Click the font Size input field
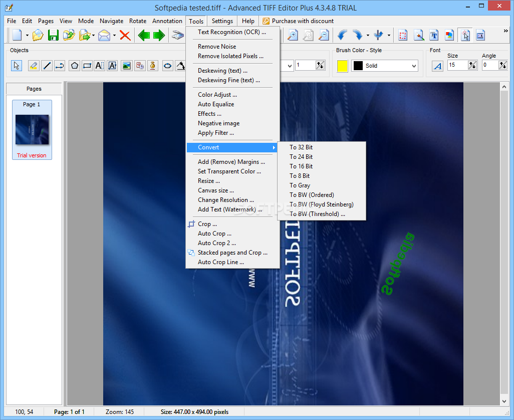The width and height of the screenshot is (514, 420). (x=457, y=65)
